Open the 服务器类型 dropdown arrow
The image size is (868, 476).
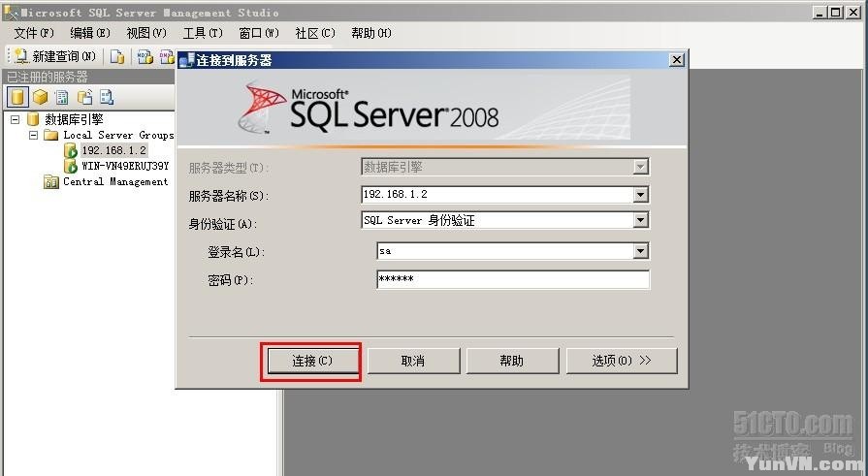[640, 167]
